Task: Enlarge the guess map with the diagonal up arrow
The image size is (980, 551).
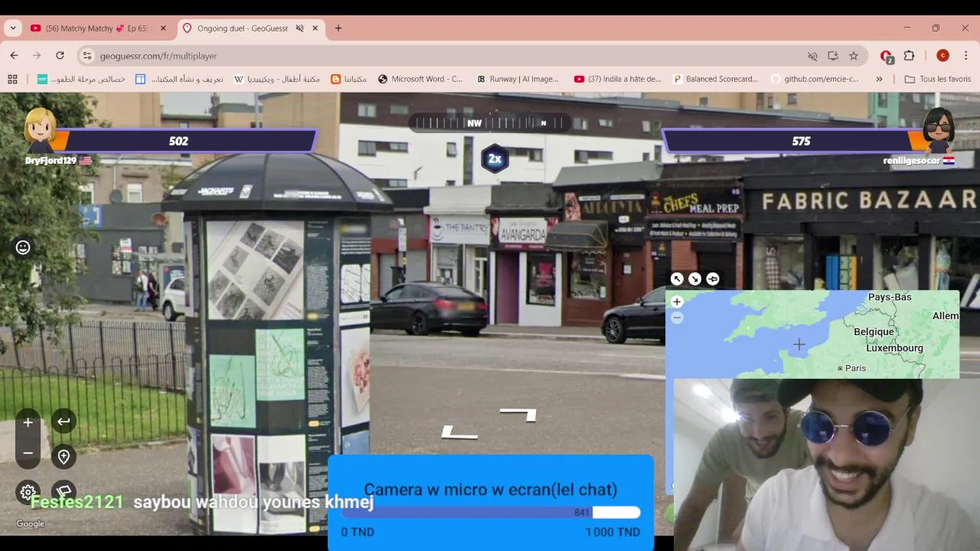Action: tap(677, 279)
